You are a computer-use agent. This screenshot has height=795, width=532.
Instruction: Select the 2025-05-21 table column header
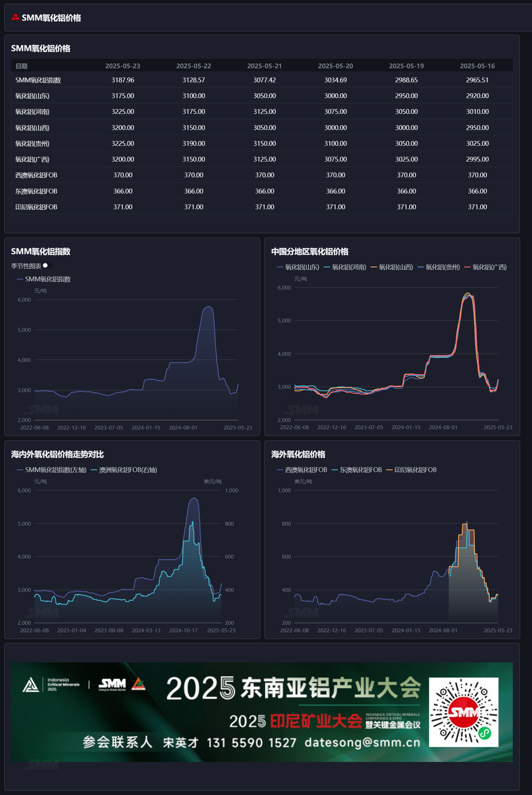(264, 66)
